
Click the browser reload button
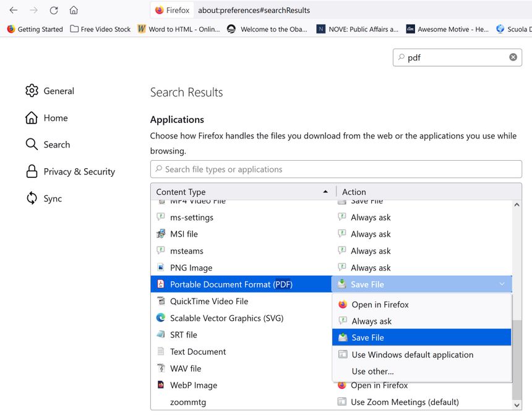click(54, 10)
